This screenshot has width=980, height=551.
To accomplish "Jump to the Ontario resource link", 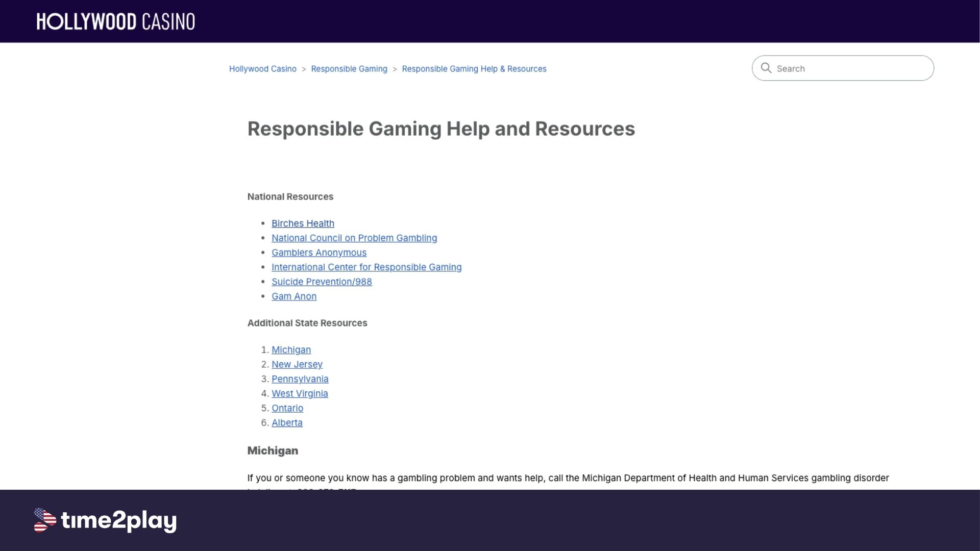I will pos(287,408).
